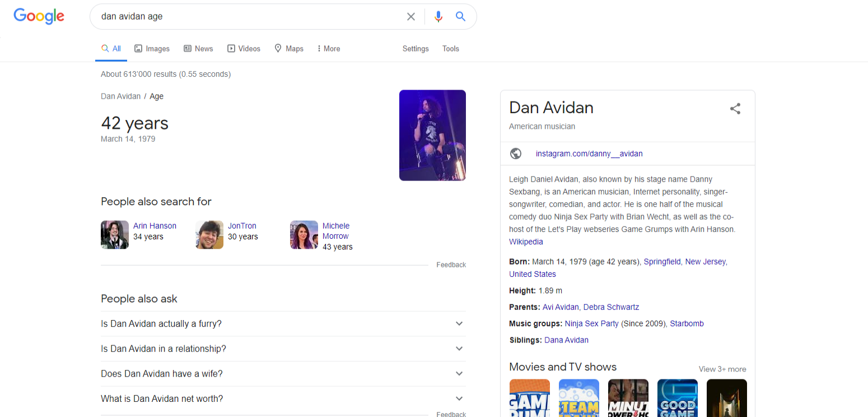Open the dark hallway movie thumbnail

pos(727,398)
